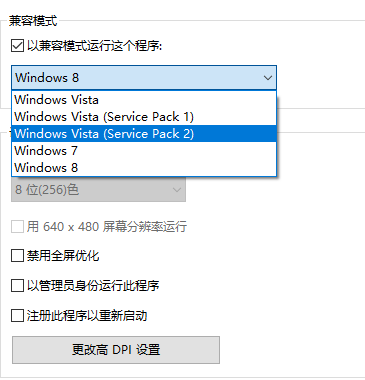The height and width of the screenshot is (380, 365).
Task: Click the 用 640 x 480 屏幕分辨率运行 label
Action: [x=107, y=227]
